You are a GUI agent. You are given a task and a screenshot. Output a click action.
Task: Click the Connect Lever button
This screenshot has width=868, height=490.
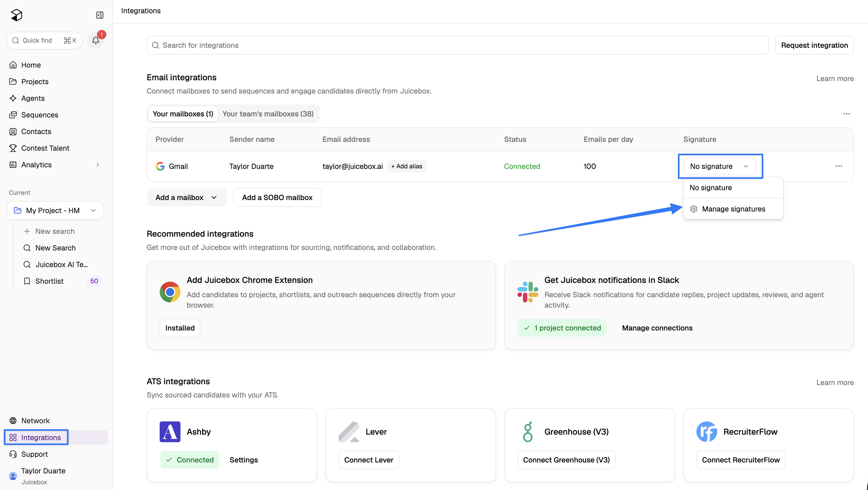coord(369,460)
